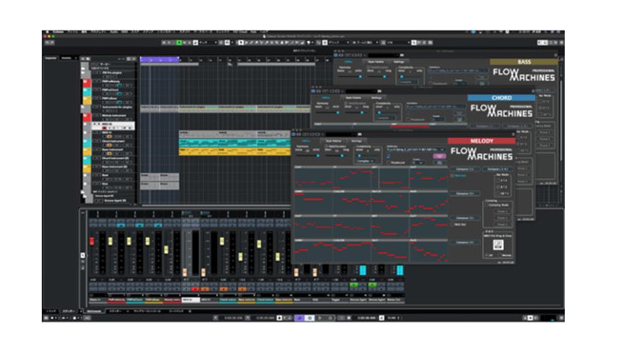Enable the Note Duration checkbox in Melody

(327, 146)
